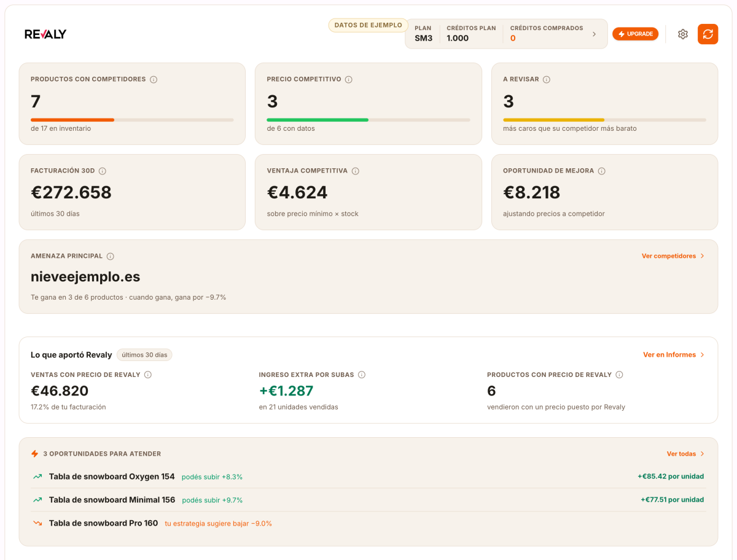
Task: Select Tabla de snowboard Pro 160 row
Action: [368, 523]
